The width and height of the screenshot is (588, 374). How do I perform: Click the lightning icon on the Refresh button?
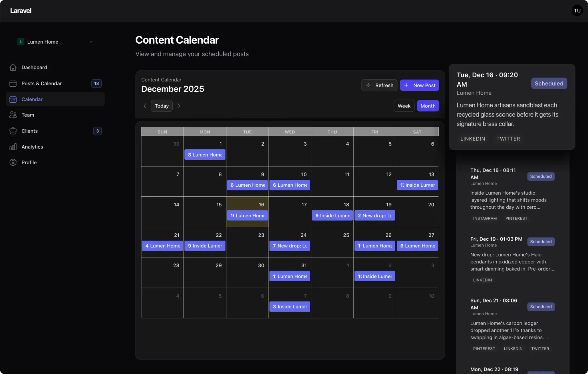coord(368,85)
